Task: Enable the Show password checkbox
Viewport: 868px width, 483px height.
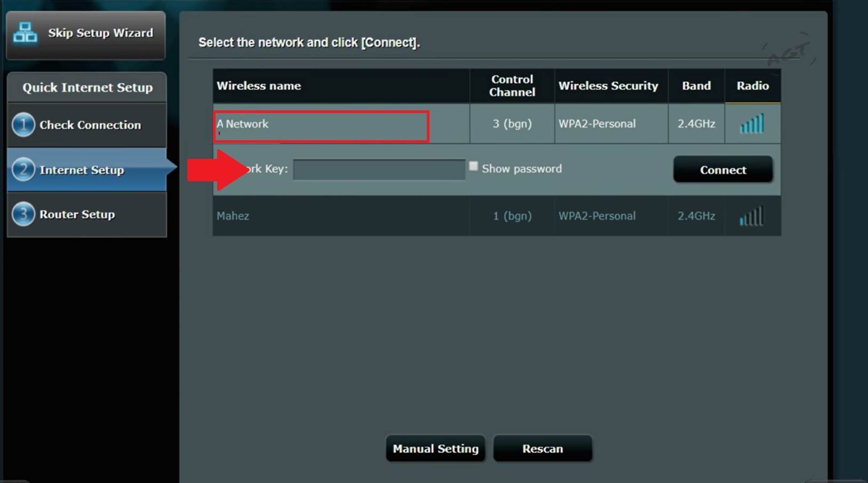Action: (473, 167)
